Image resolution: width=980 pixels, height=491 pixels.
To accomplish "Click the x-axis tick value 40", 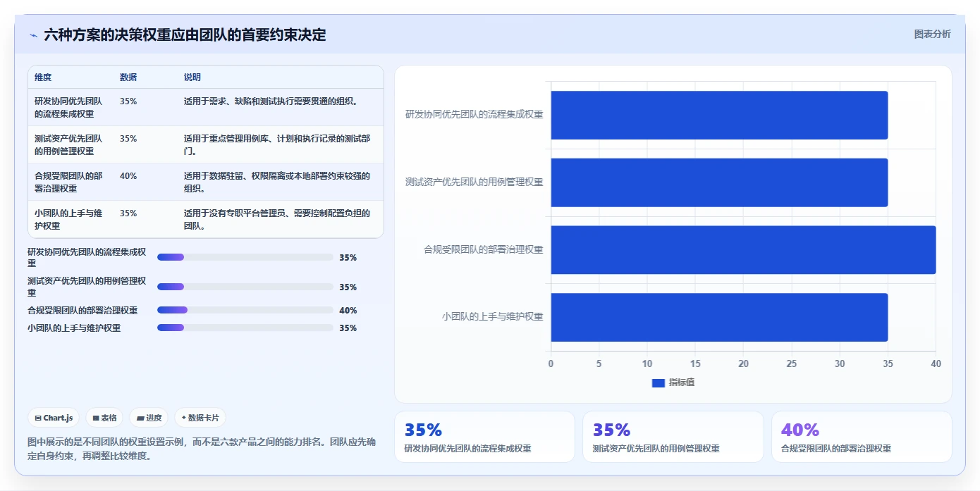I will pos(936,363).
